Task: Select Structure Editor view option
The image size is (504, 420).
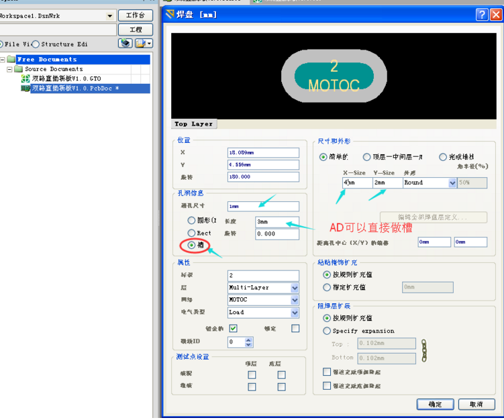Action: click(36, 44)
